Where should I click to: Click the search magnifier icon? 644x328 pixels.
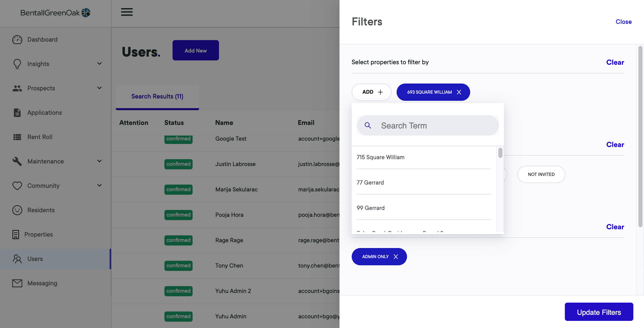(x=368, y=125)
